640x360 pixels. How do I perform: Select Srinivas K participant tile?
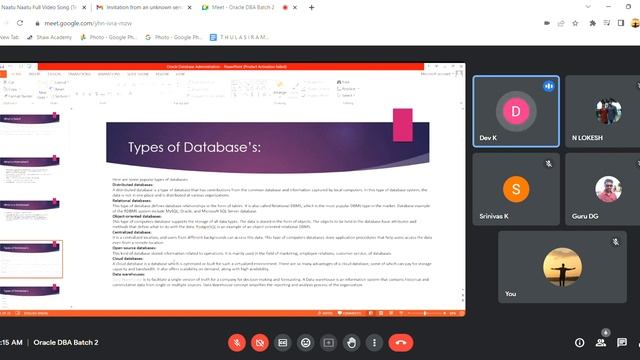[516, 189]
